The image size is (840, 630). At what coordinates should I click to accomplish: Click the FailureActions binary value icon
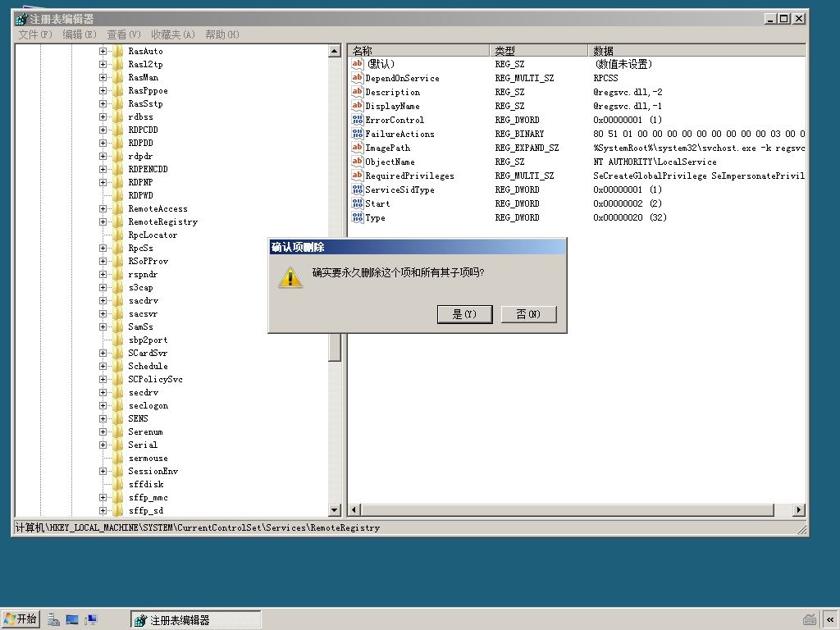pos(358,134)
